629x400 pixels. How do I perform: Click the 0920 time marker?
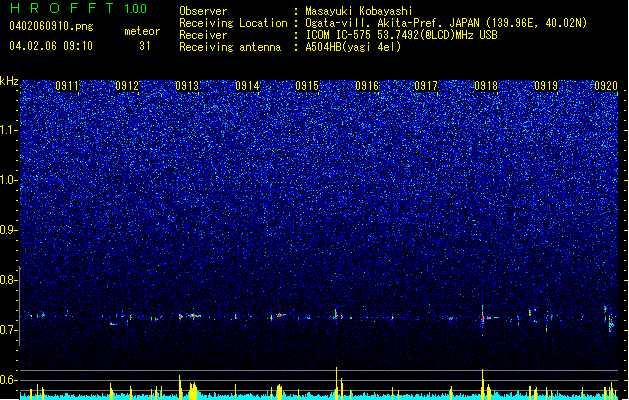point(606,86)
